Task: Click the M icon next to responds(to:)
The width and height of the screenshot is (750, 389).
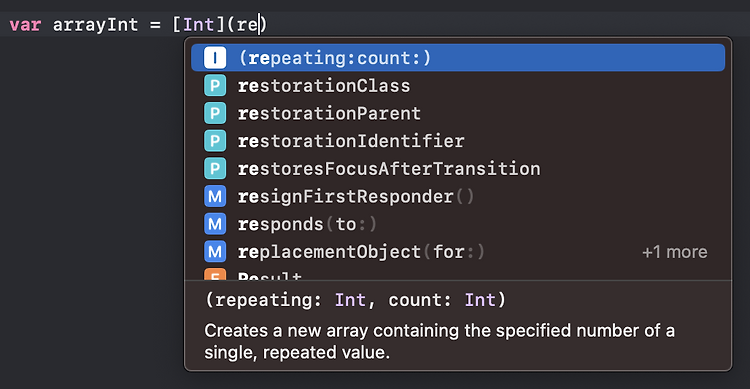Action: tap(215, 224)
